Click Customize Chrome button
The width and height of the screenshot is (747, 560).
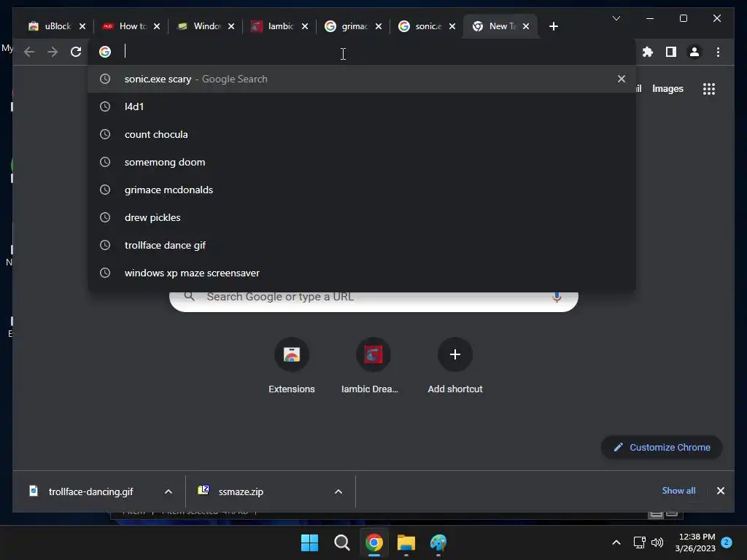click(662, 447)
